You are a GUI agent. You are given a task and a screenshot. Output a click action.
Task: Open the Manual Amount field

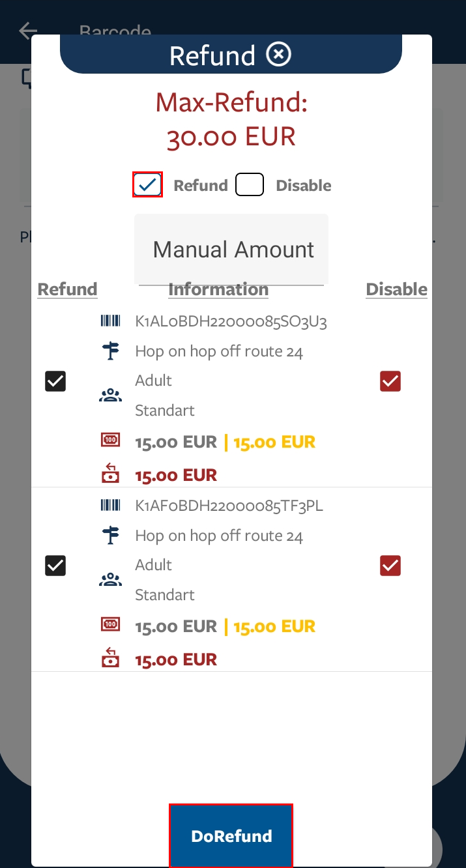(x=231, y=250)
